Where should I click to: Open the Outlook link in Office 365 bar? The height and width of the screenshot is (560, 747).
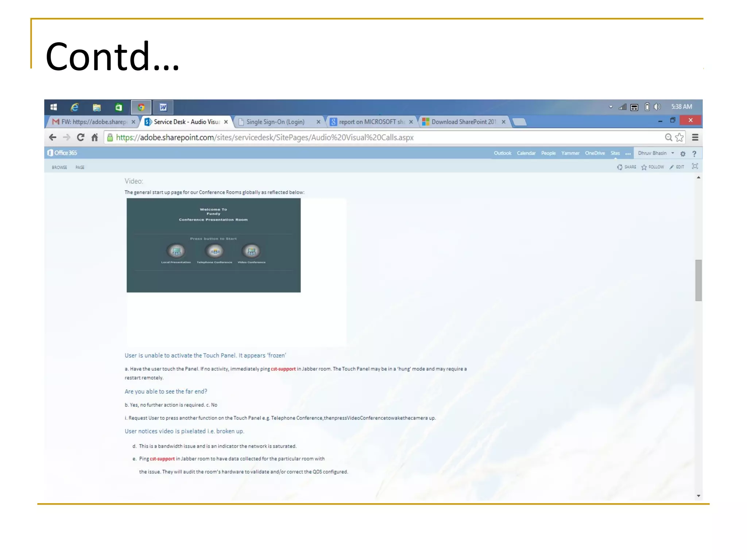[x=502, y=153]
